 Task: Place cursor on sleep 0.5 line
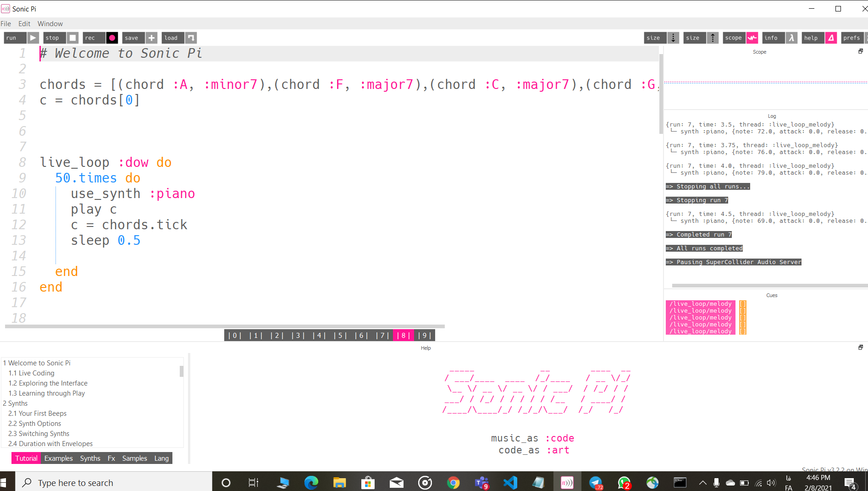click(x=105, y=241)
